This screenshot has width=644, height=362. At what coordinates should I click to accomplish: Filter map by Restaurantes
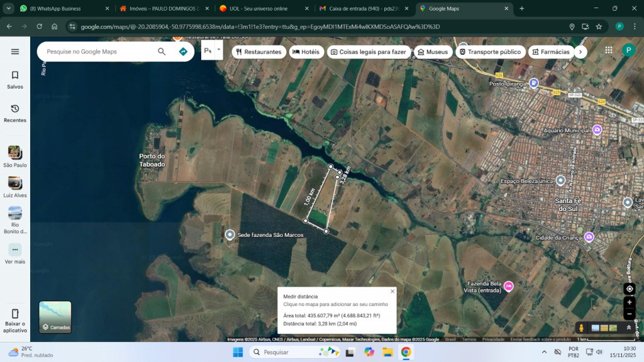258,52
